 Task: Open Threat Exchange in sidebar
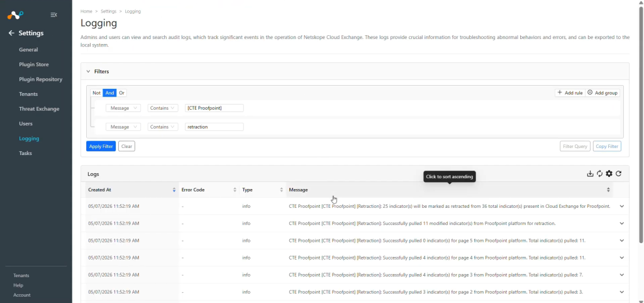click(39, 109)
